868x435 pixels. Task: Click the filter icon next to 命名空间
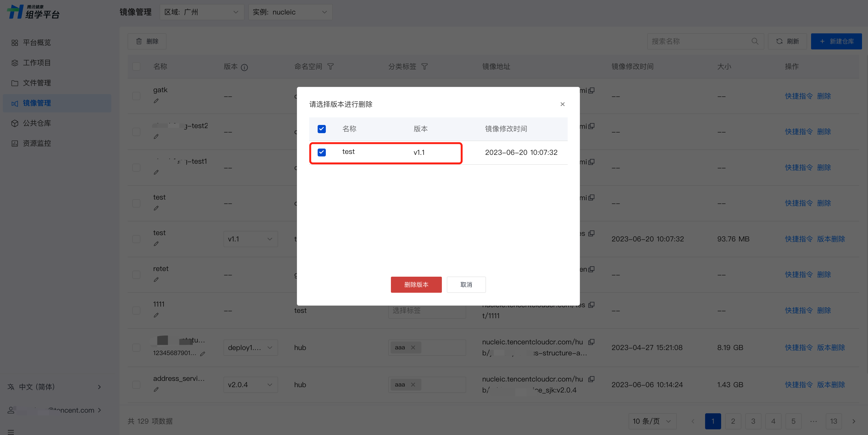331,66
